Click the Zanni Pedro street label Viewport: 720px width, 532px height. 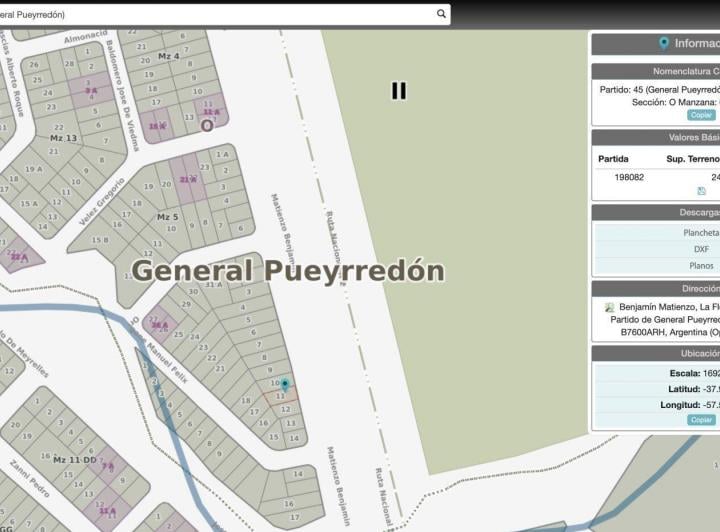(29, 479)
